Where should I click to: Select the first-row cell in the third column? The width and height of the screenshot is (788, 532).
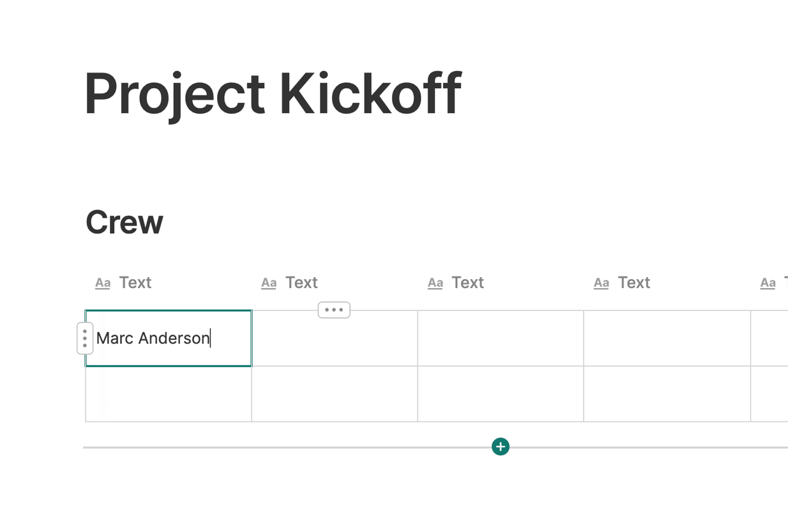[x=501, y=338]
